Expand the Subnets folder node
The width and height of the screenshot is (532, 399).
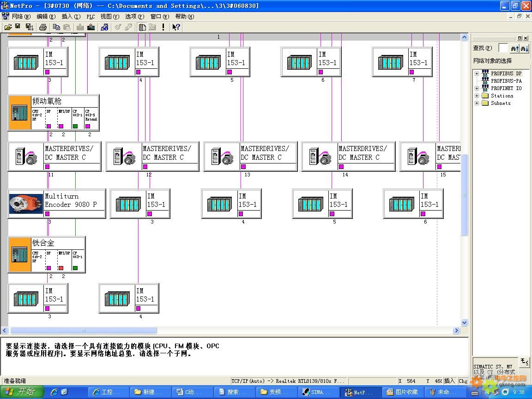coord(477,103)
